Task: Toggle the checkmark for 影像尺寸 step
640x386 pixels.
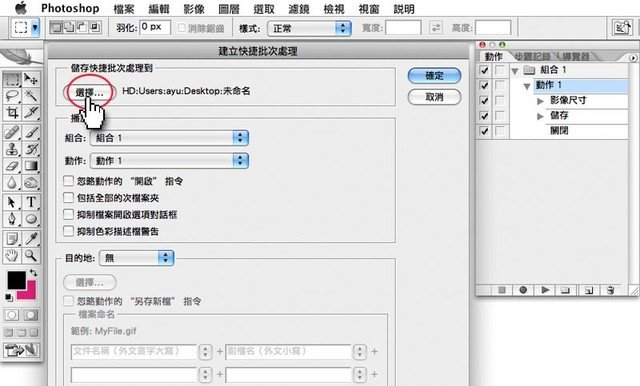Action: (484, 101)
